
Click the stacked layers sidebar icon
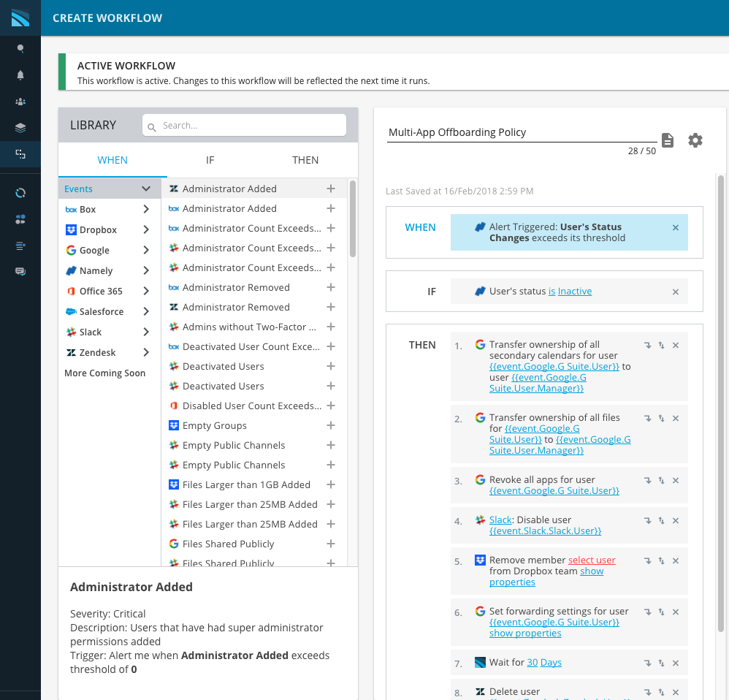pos(20,128)
